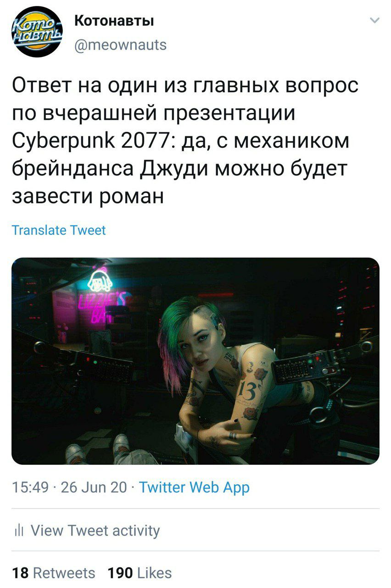Screen dimensions: 391x588
Task: Click the 26 Jun 20 date
Action: [x=94, y=488]
